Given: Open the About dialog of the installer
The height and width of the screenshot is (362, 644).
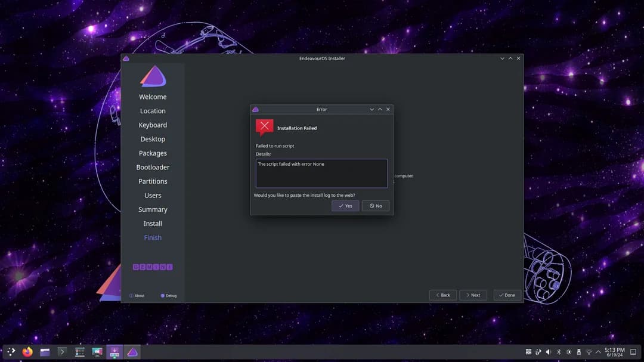Looking at the screenshot, I should pos(138,295).
